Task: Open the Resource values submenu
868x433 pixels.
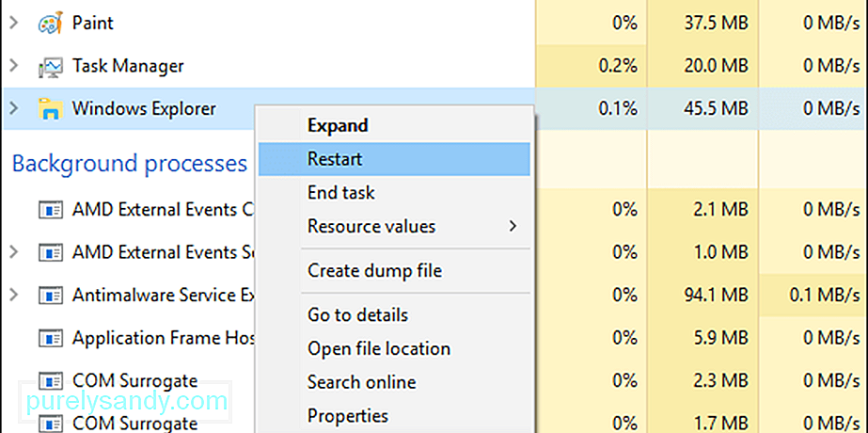Action: [394, 227]
